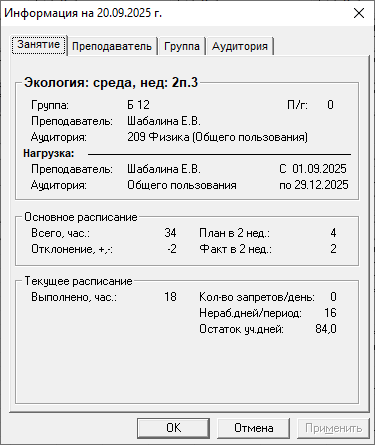Click the Отклонение value -2
Viewport: 375px width, 445px height.
(x=172, y=249)
